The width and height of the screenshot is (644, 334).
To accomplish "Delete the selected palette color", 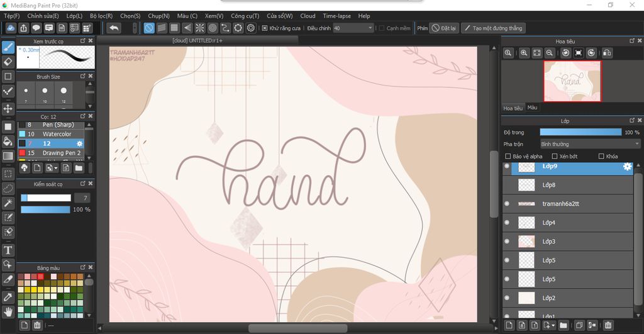I will coord(37,325).
